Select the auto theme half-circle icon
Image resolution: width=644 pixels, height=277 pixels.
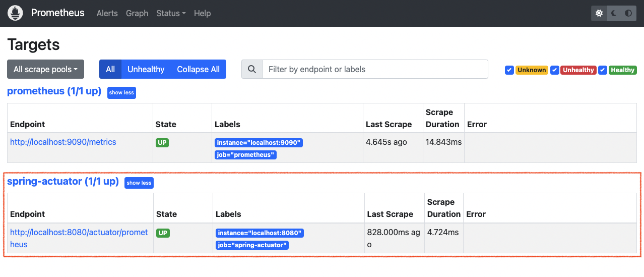tap(628, 14)
